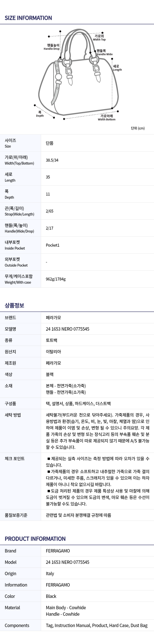Click the Italy origin value
Image resolution: width=154 pixels, height=644 pixels.
pos(50,574)
